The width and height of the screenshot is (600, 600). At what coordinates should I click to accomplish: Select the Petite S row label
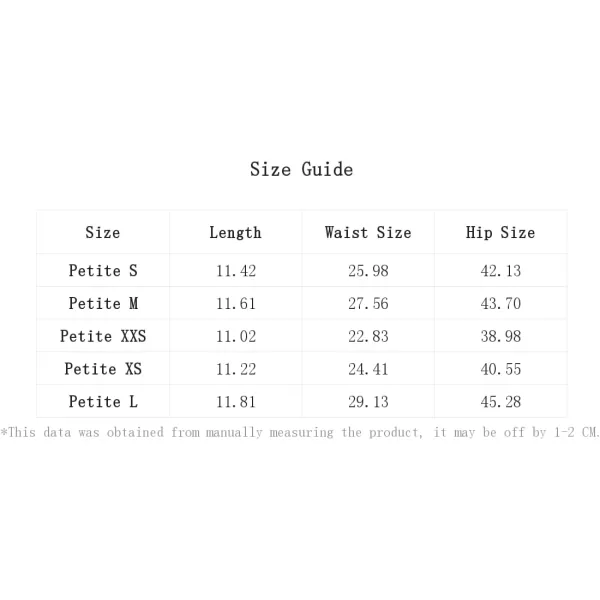103,271
